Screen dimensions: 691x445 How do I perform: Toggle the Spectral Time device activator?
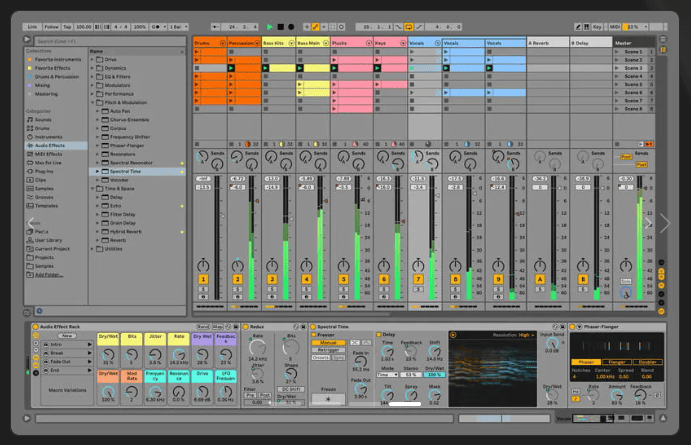pos(313,327)
